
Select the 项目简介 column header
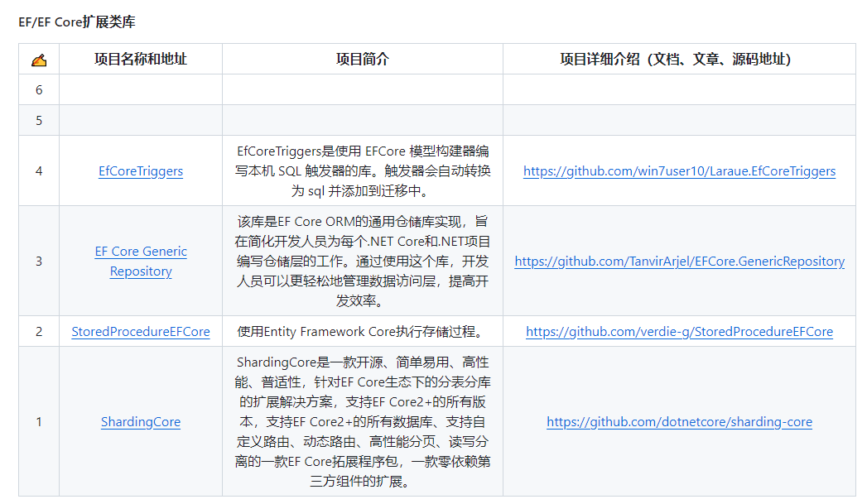362,58
